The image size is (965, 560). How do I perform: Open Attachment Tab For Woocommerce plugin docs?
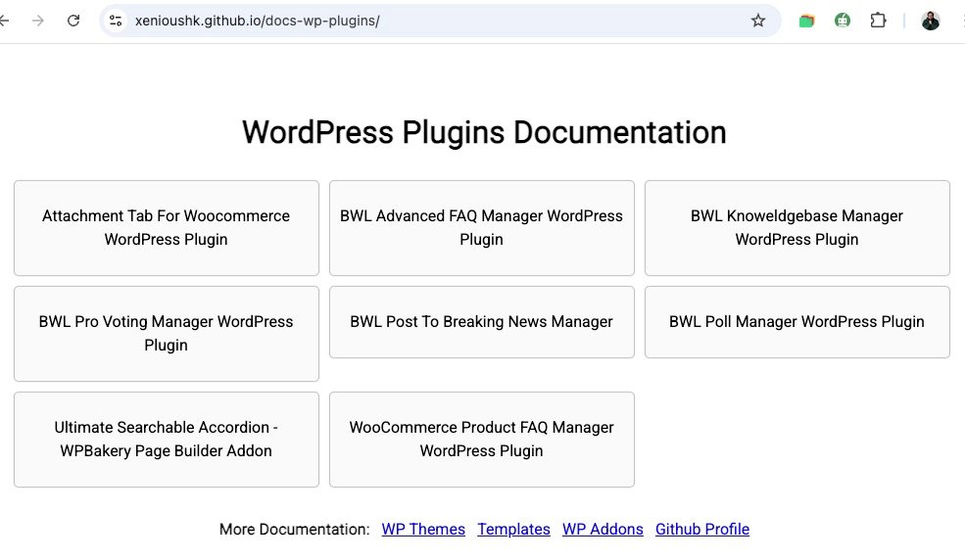167,228
